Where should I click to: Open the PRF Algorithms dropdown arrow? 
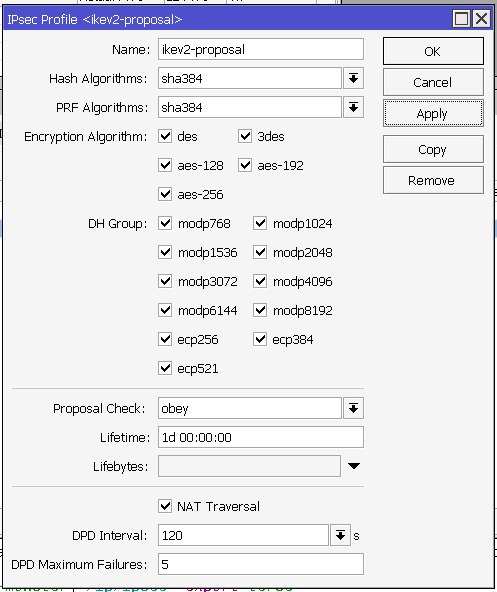click(x=353, y=107)
